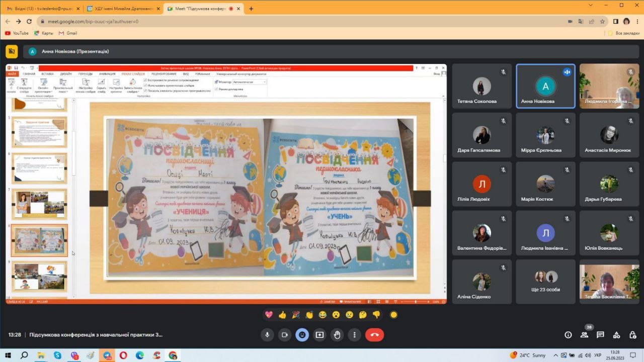644x362 pixels.
Task: Show the participants list with 38 people
Action: [x=585, y=334]
